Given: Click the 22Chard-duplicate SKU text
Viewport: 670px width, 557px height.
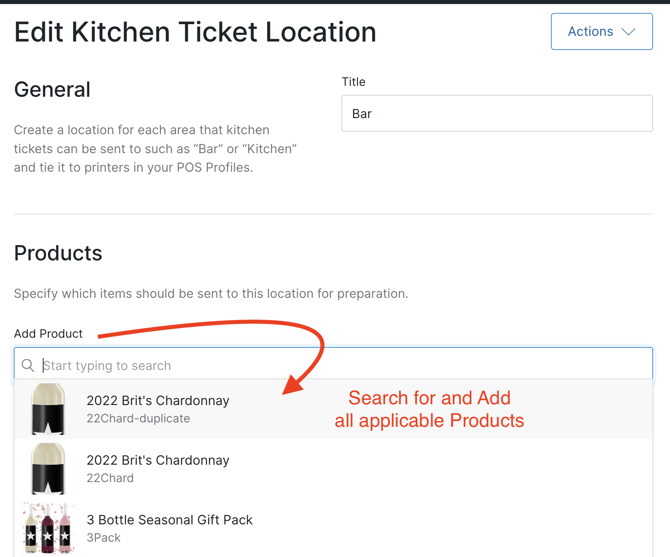Looking at the screenshot, I should click(138, 419).
